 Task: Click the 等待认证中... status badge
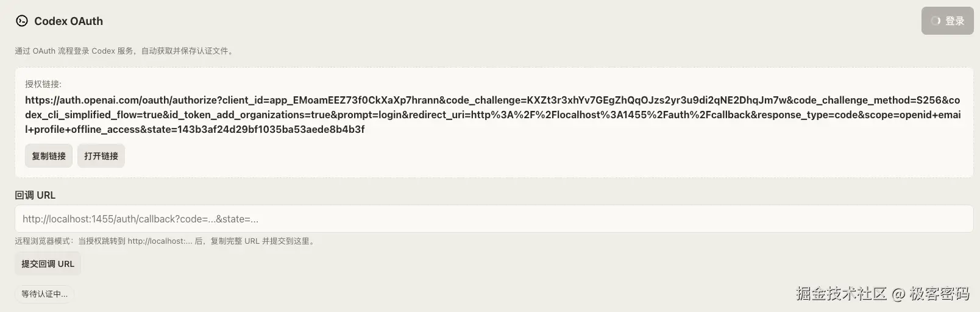[x=44, y=294]
